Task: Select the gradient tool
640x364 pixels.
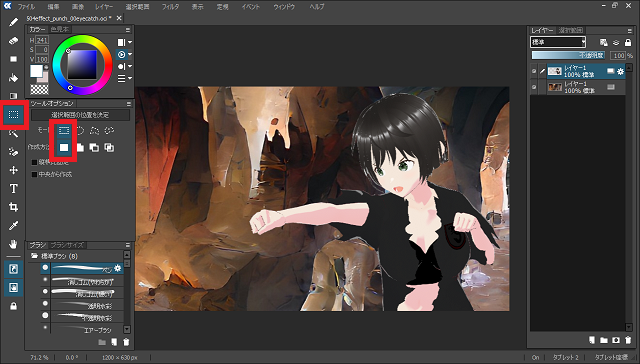Action: 13,96
